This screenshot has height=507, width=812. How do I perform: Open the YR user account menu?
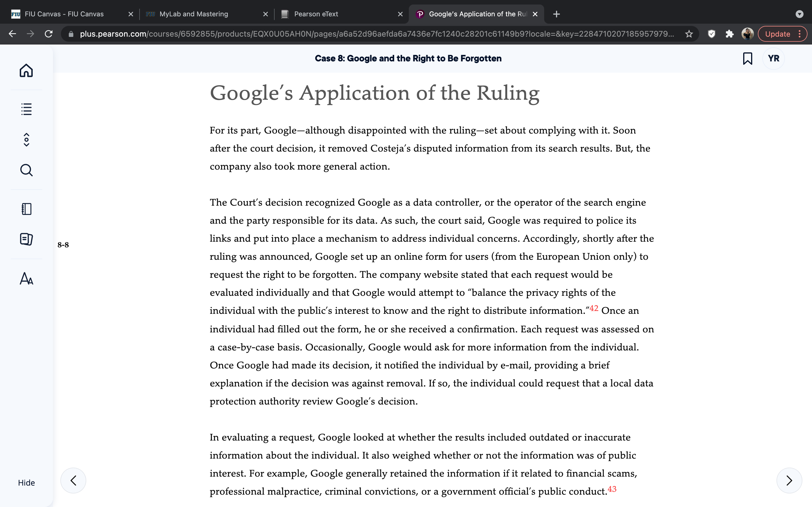[x=773, y=58]
